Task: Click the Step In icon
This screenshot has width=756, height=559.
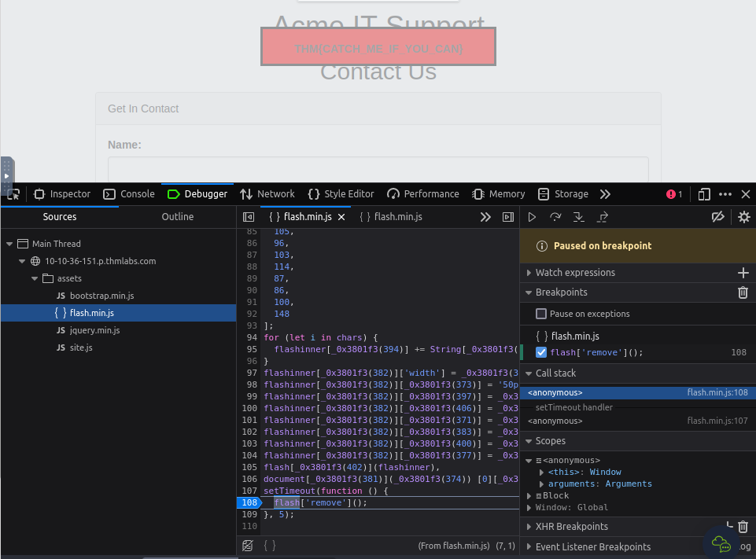Action: 578,217
